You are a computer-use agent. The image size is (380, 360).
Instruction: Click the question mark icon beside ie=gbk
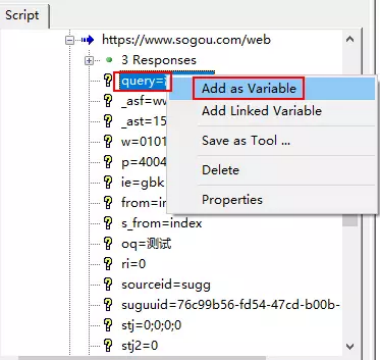tap(108, 182)
